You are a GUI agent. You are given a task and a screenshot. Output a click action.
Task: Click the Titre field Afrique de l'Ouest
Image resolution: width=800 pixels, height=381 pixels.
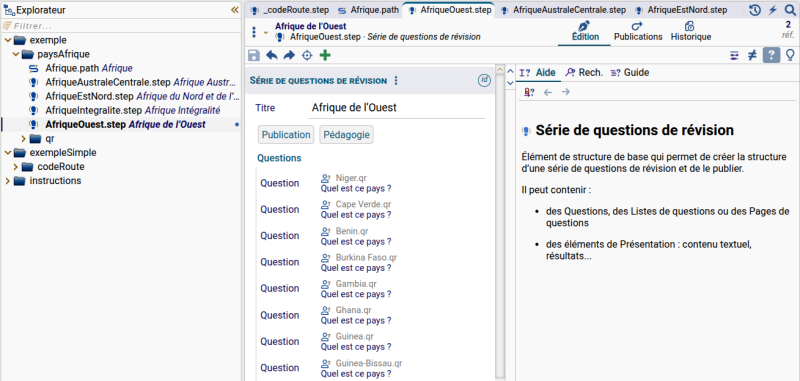coord(397,108)
